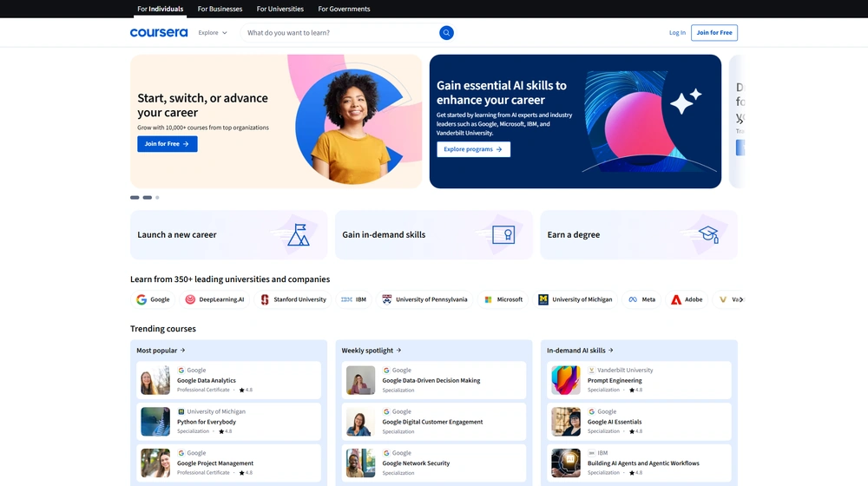This screenshot has width=868, height=486.
Task: Click arrow beside Most popular heading
Action: (x=182, y=351)
